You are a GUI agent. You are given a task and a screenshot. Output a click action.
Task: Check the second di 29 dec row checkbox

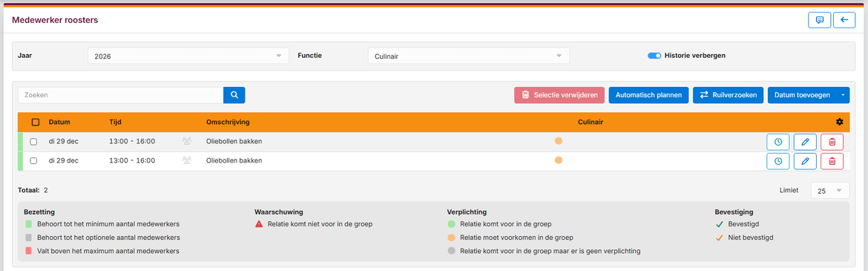point(33,160)
